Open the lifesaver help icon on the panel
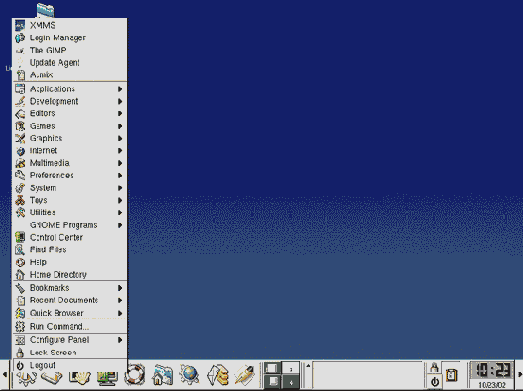 pyautogui.click(x=135, y=375)
